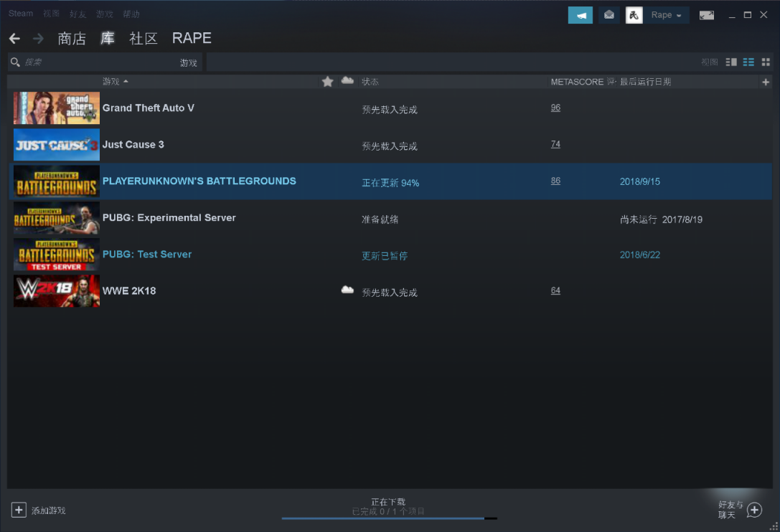Click the 2018/6/22 last played date
This screenshot has height=532, width=780.
click(x=640, y=255)
